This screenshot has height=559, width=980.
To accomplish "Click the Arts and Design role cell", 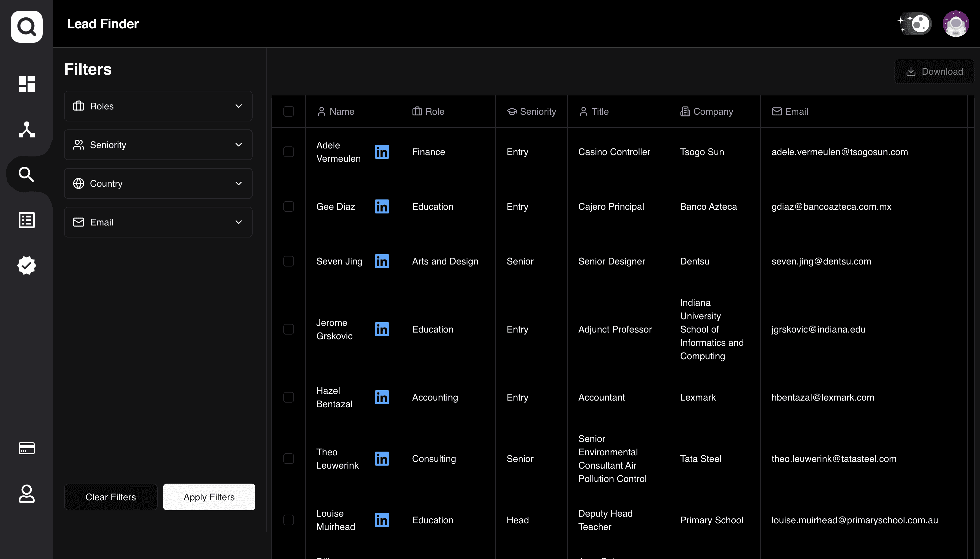I will [445, 261].
